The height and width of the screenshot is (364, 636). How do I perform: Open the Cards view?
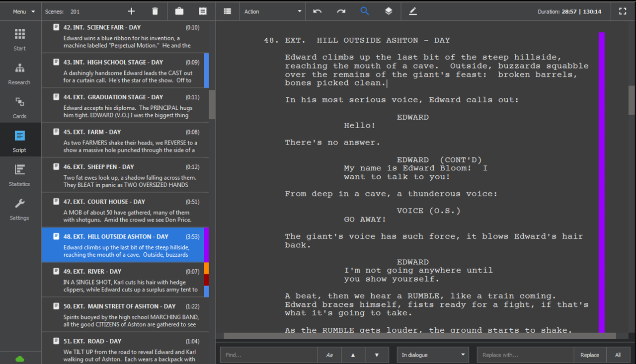(19, 106)
